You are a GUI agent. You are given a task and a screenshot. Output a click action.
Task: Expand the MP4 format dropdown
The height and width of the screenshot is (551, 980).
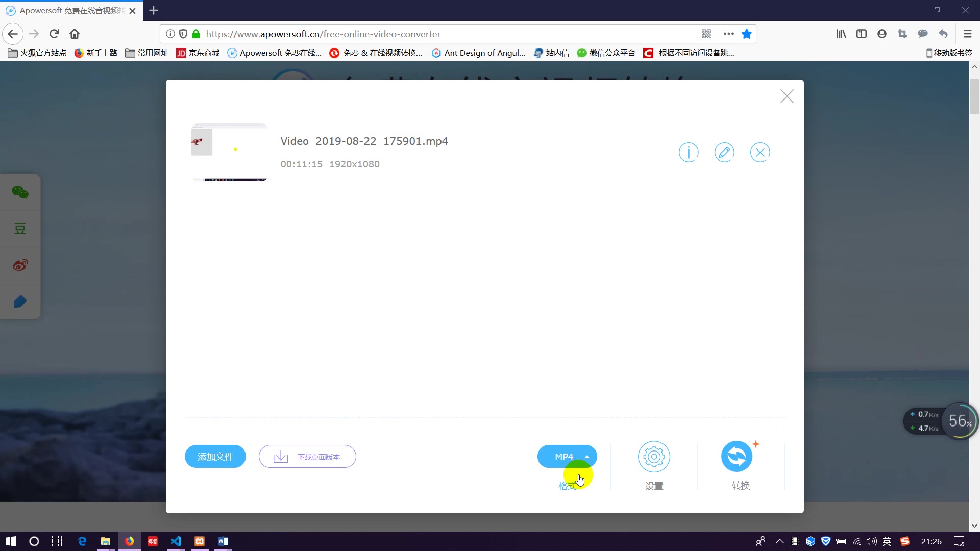(586, 457)
